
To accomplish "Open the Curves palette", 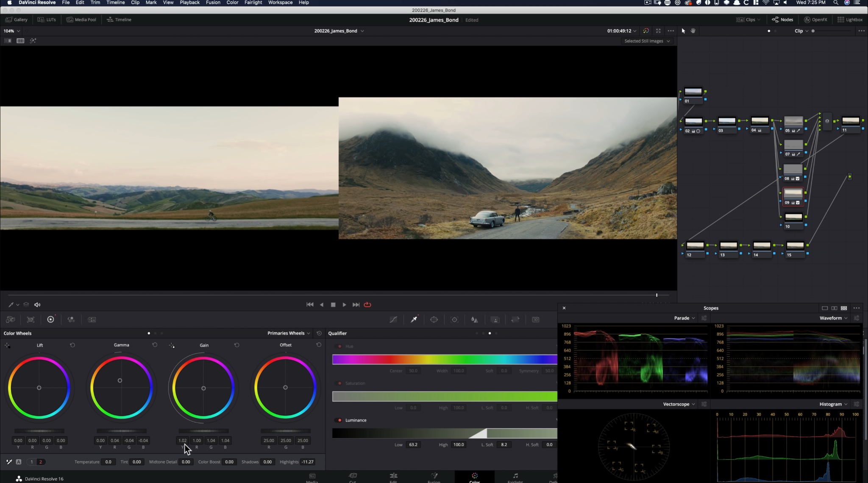I will (393, 320).
